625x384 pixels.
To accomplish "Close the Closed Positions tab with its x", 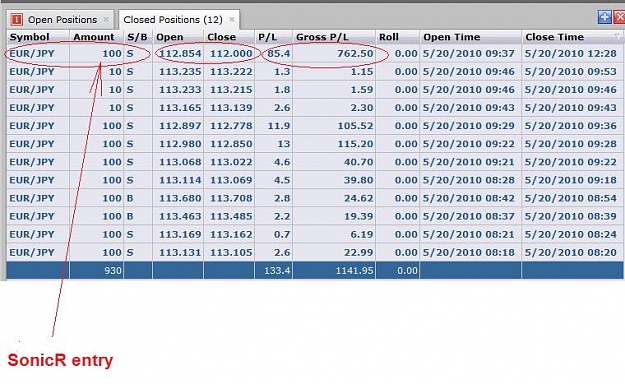I will [x=232, y=20].
